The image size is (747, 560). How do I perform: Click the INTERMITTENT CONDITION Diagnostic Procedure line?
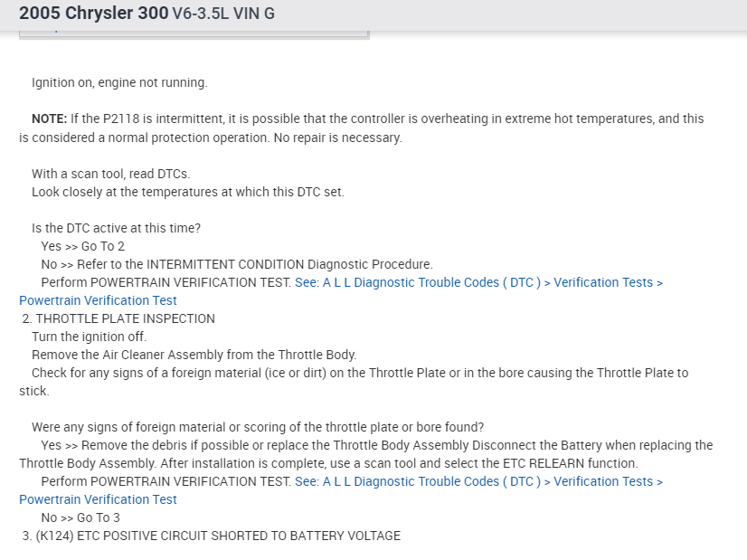coord(237,264)
